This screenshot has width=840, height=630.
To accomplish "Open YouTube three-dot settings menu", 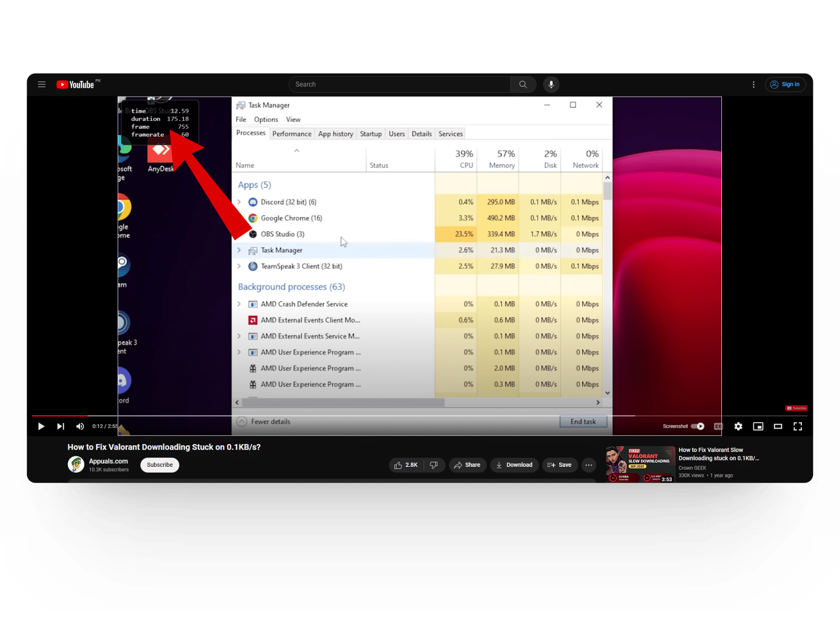I will tap(753, 84).
